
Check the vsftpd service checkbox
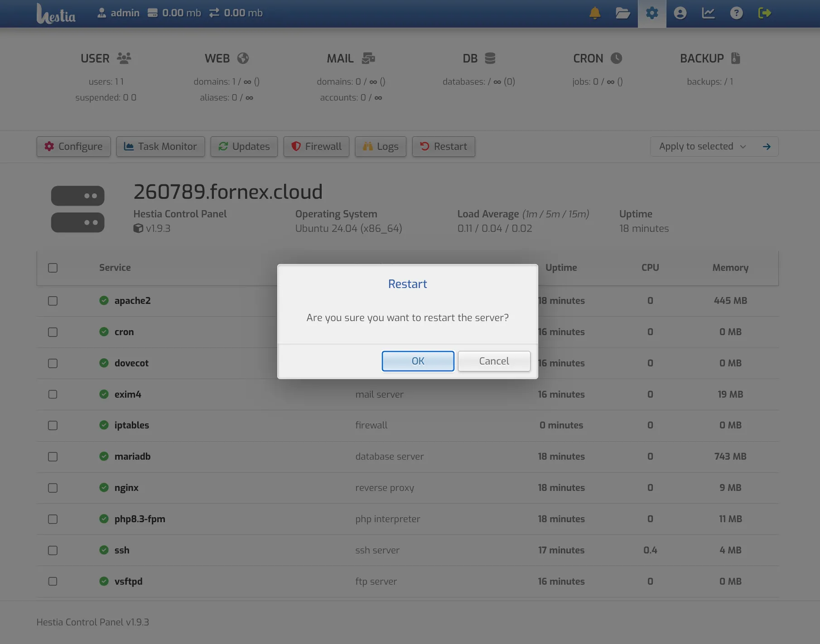click(53, 581)
